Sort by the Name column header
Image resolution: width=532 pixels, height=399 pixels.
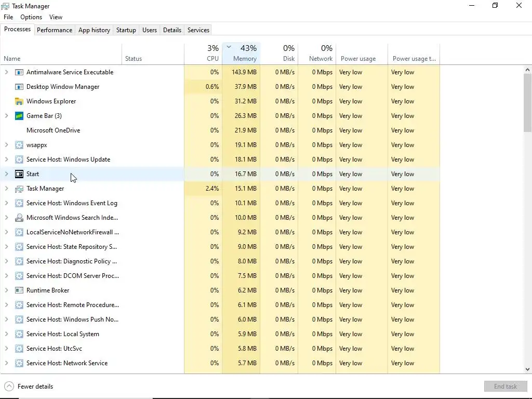click(x=61, y=54)
